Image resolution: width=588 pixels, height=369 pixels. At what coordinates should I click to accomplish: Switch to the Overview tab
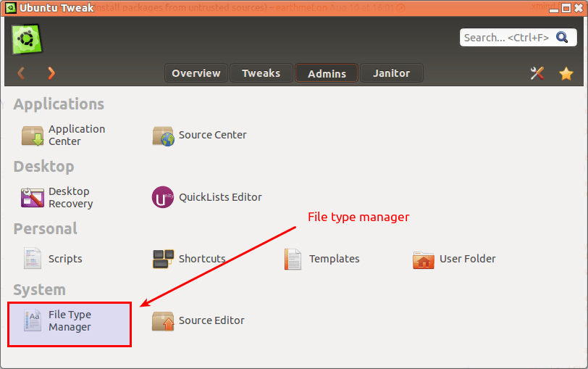pos(196,73)
